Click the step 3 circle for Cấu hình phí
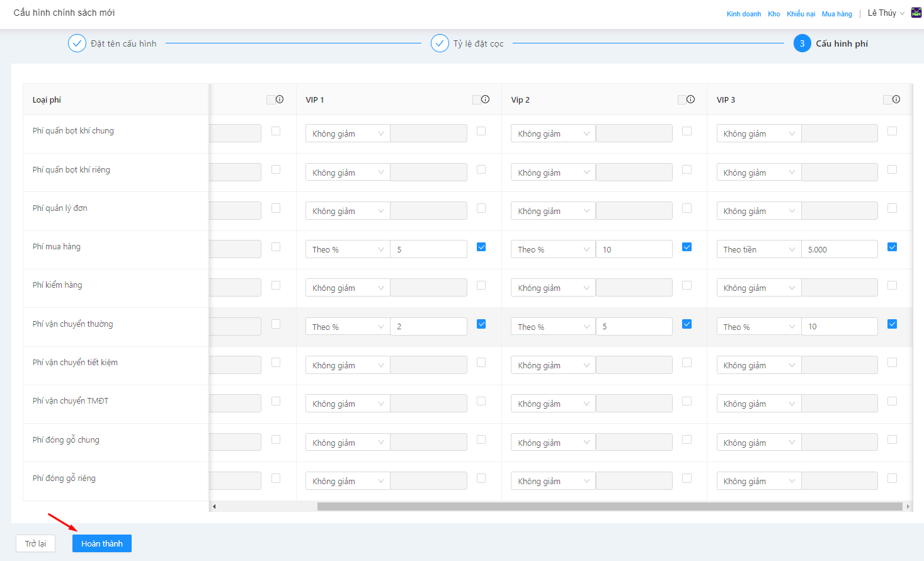Image resolution: width=924 pixels, height=561 pixels. (802, 43)
